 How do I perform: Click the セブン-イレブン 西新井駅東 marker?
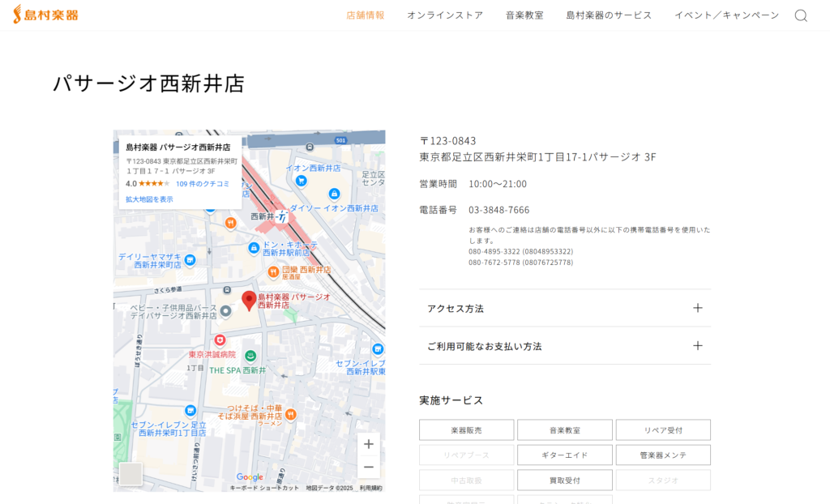[x=378, y=349]
